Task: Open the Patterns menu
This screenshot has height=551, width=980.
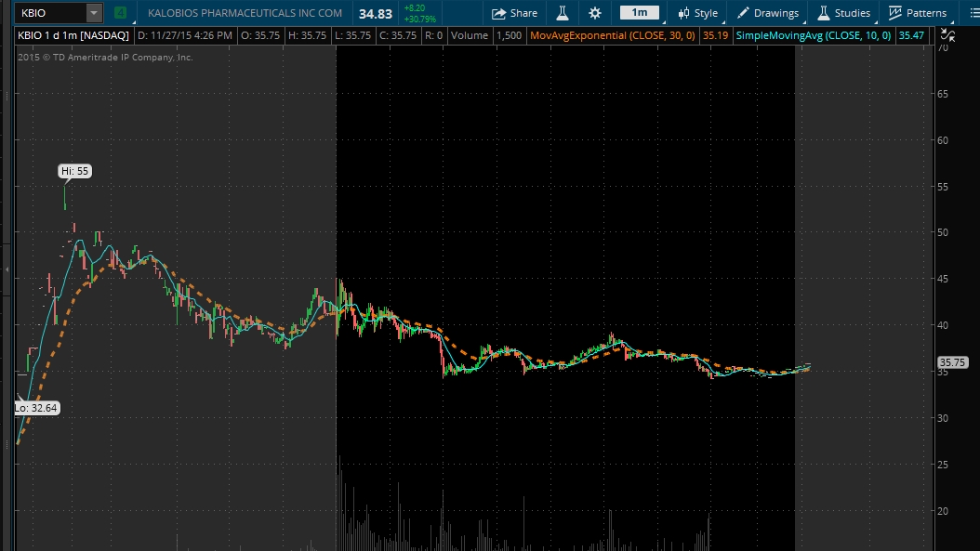Action: pyautogui.click(x=918, y=12)
